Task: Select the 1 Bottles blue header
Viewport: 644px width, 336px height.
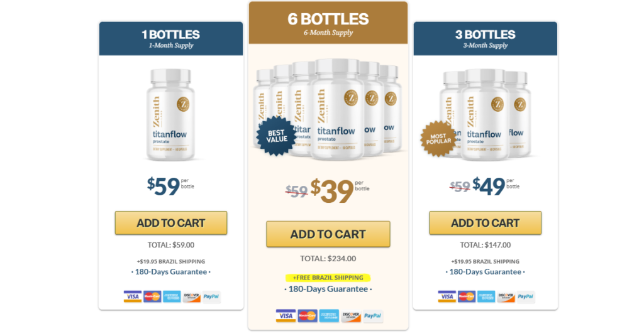Action: pyautogui.click(x=171, y=38)
